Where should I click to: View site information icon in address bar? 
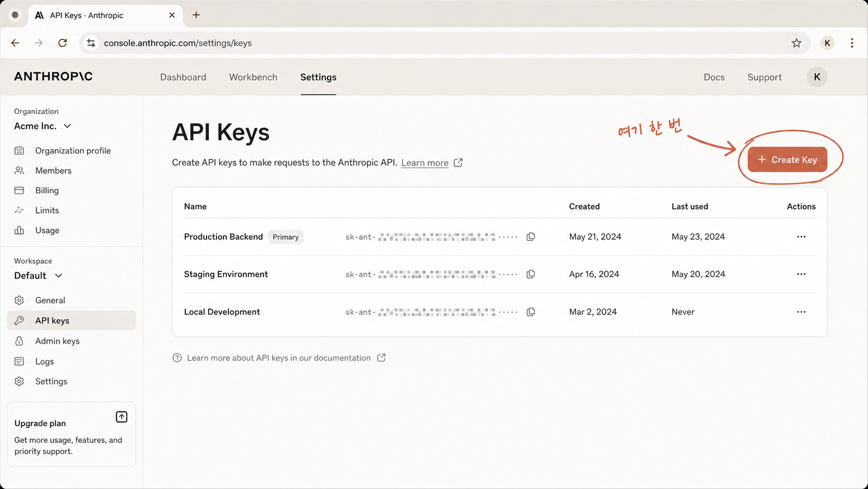(91, 43)
